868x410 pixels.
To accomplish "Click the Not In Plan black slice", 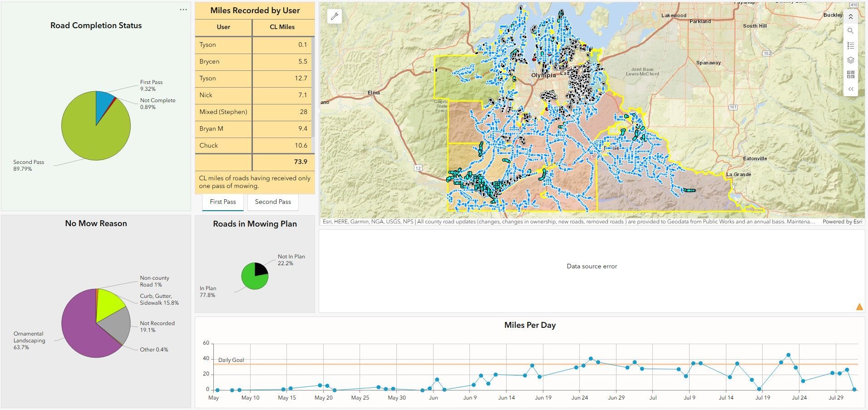I will pyautogui.click(x=260, y=269).
